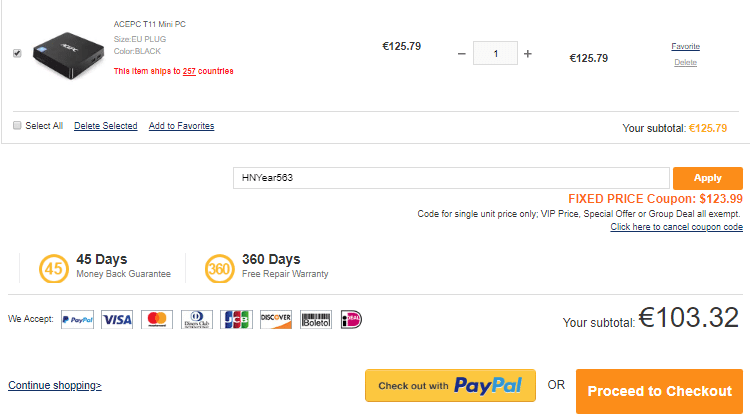Screen dimensions: 750x420
Task: Click the PayPal payment icon
Action: [x=77, y=320]
